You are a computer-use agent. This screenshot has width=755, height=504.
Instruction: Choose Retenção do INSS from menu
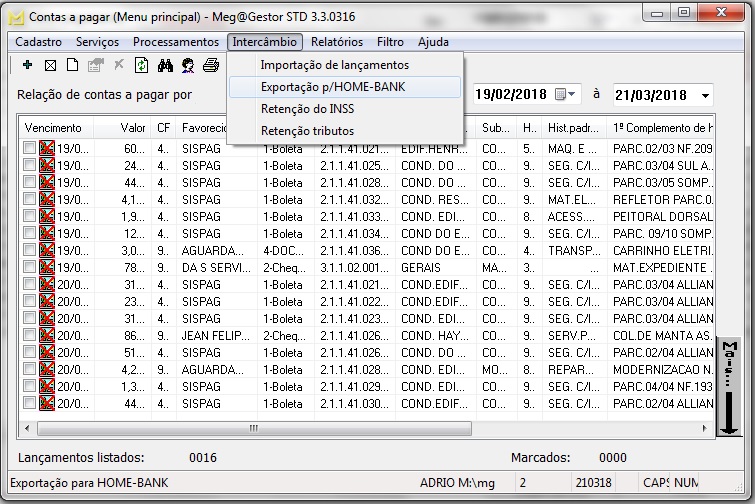point(307,109)
